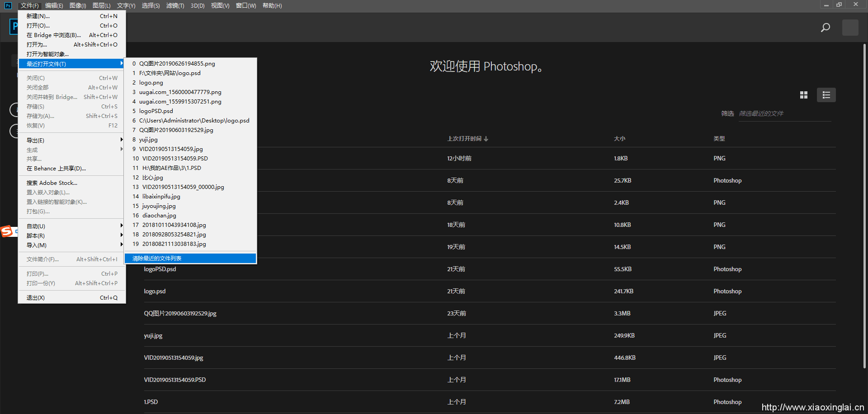Open the 图像(I) menu

click(78, 5)
